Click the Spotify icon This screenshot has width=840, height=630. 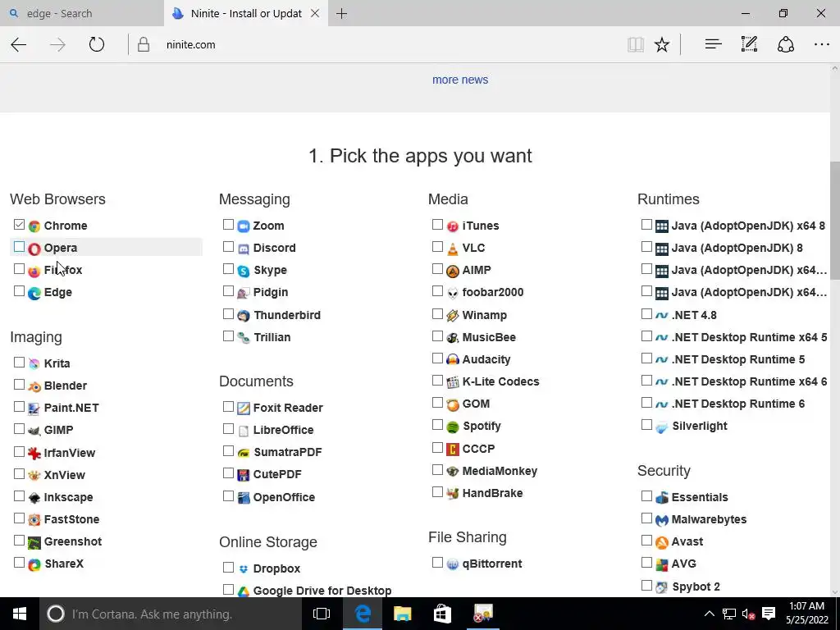453,427
